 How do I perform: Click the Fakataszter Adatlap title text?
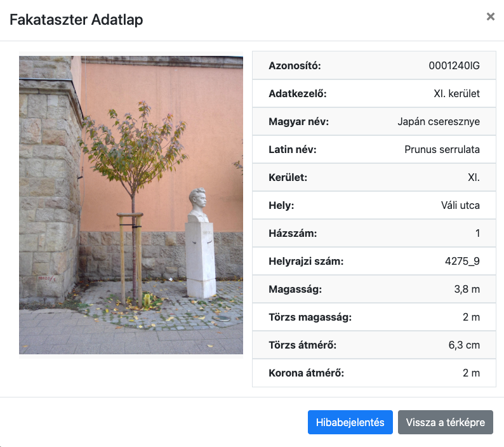click(76, 20)
